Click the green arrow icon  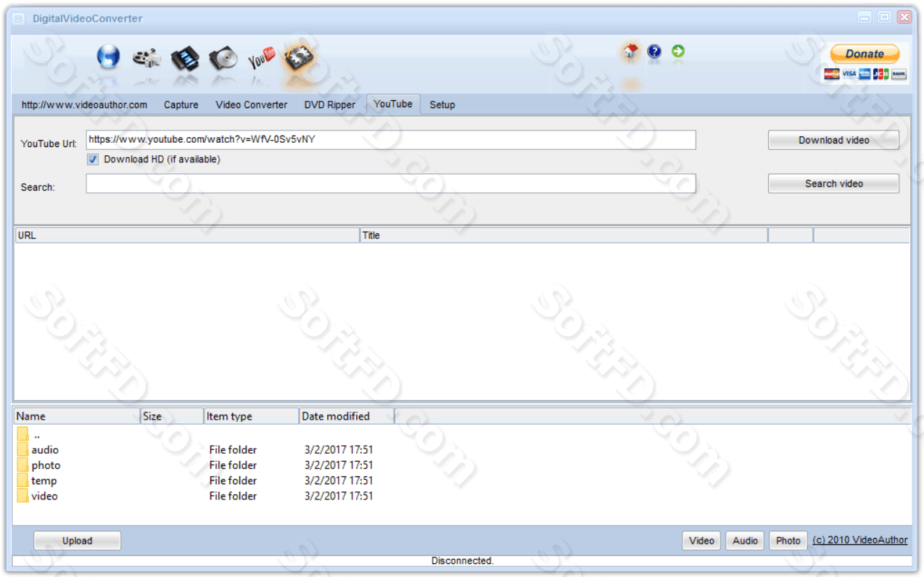coord(678,51)
